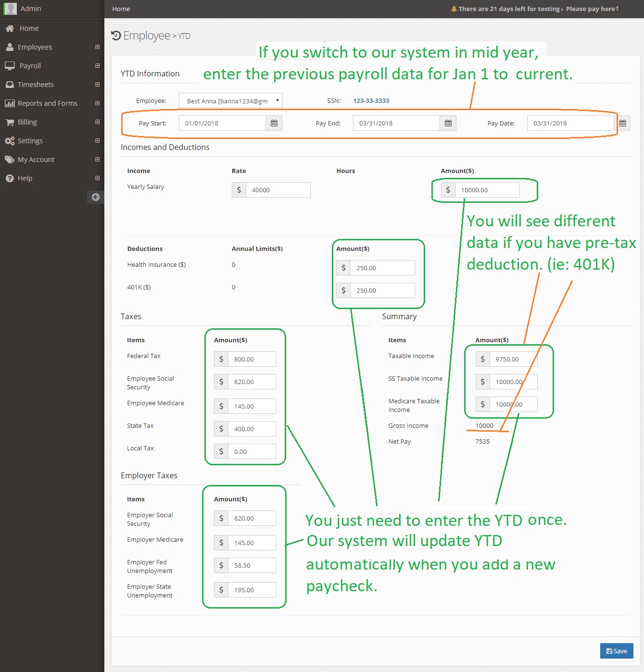Expand the My Account menu plus
644x672 pixels.
(97, 160)
